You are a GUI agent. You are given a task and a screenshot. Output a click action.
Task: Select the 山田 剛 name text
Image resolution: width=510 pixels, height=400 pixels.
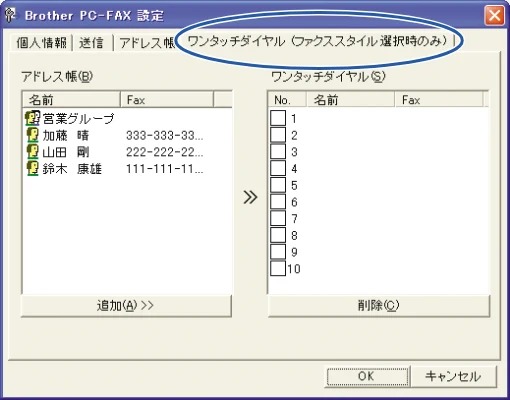[66, 152]
